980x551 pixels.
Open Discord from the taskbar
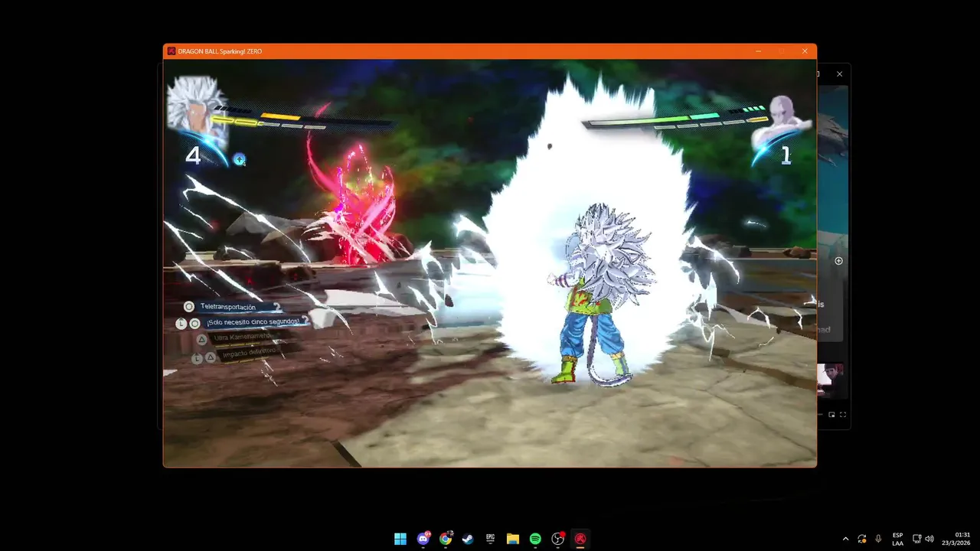423,539
